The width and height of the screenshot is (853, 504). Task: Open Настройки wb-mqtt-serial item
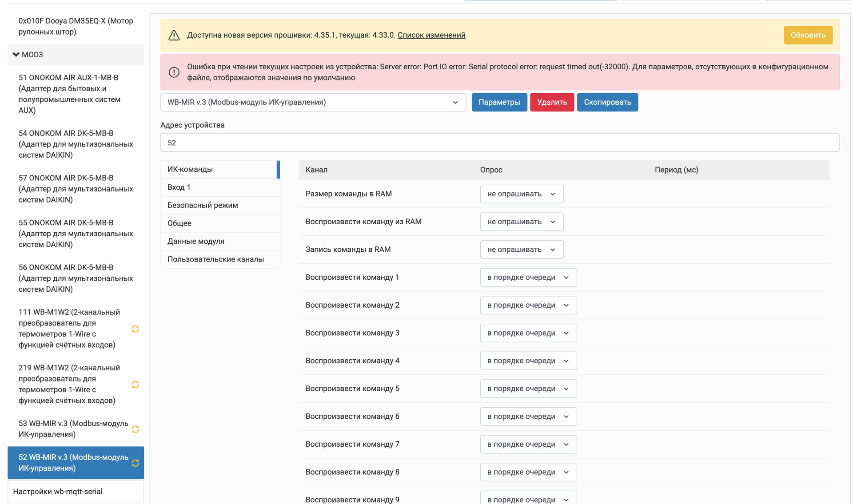pos(76,492)
